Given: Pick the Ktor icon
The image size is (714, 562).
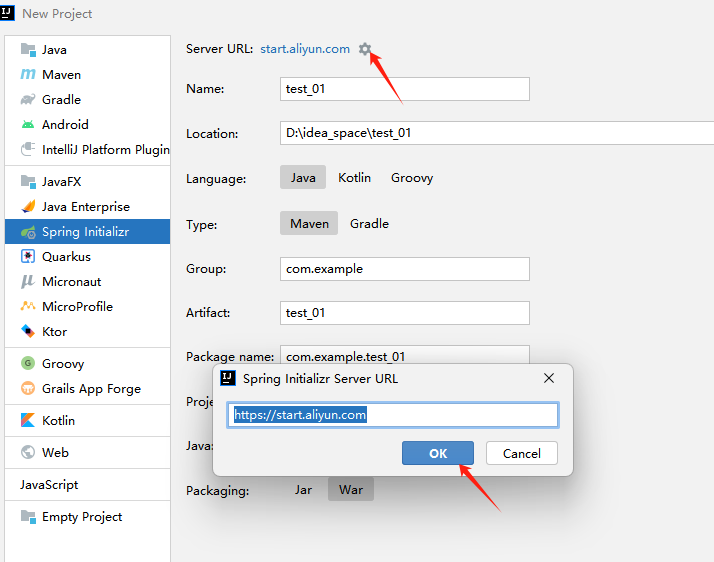Looking at the screenshot, I should 28,331.
